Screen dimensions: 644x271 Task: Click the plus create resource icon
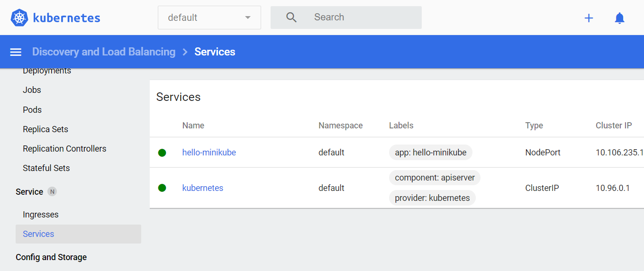point(589,18)
